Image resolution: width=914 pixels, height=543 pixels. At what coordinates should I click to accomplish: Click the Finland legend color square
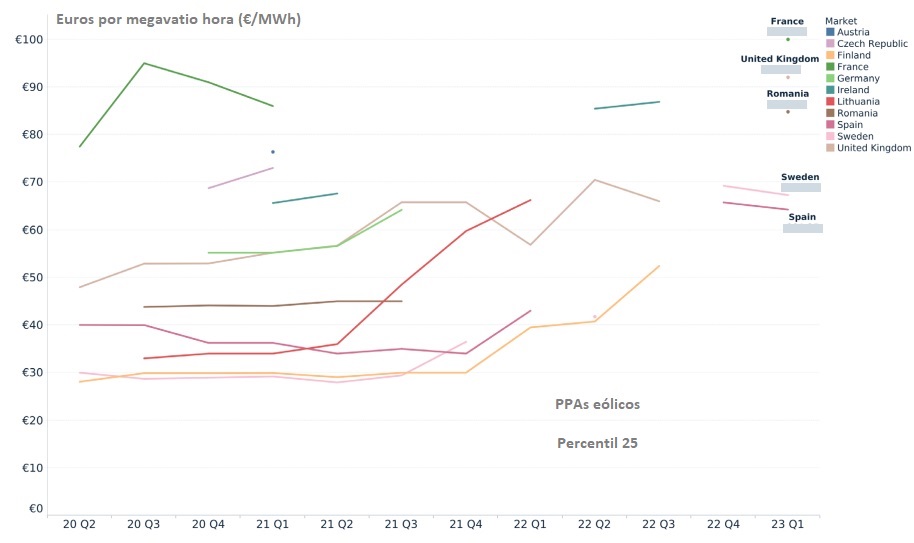[x=830, y=56]
